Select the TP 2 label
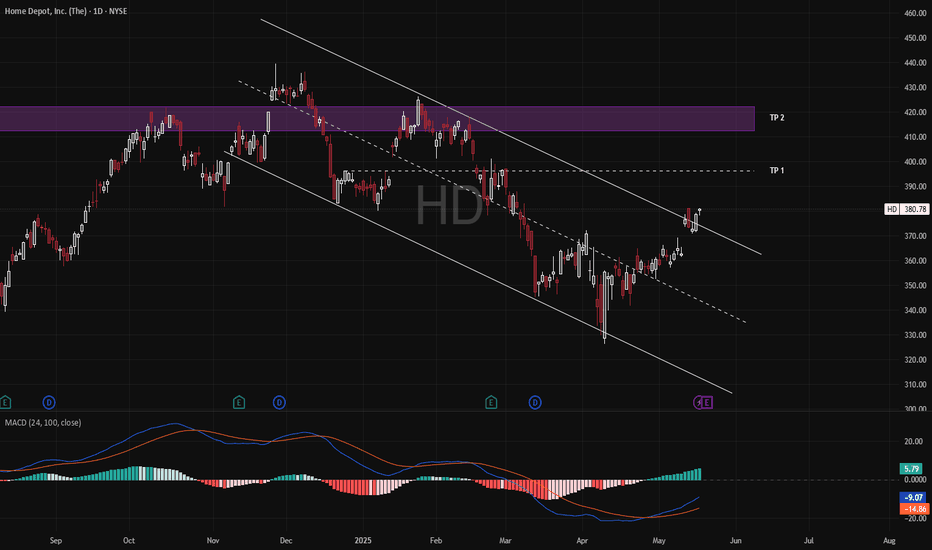 (777, 118)
